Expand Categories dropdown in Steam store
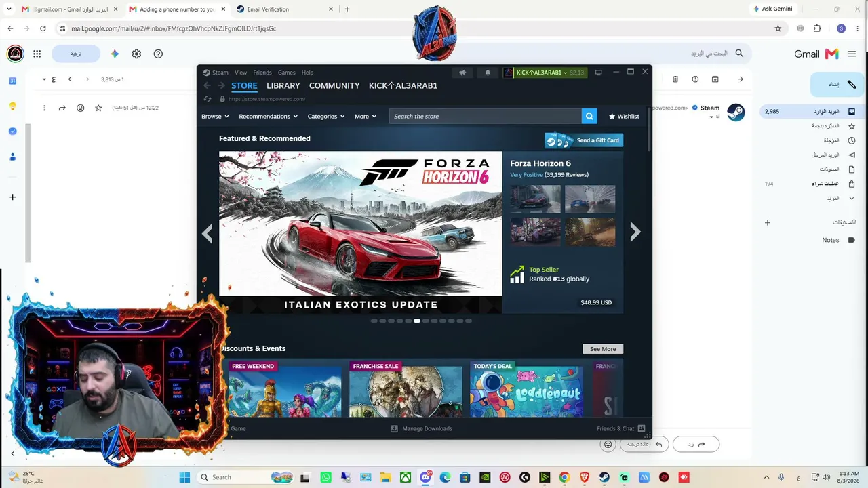868x488 pixels. coord(326,116)
